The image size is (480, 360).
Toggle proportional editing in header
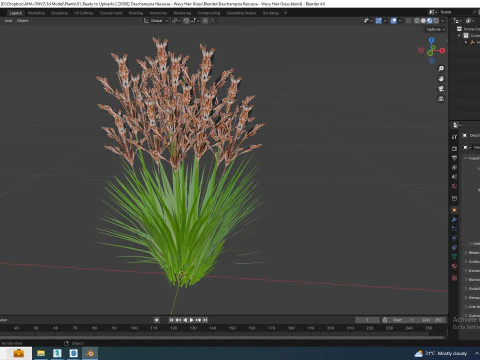point(205,21)
